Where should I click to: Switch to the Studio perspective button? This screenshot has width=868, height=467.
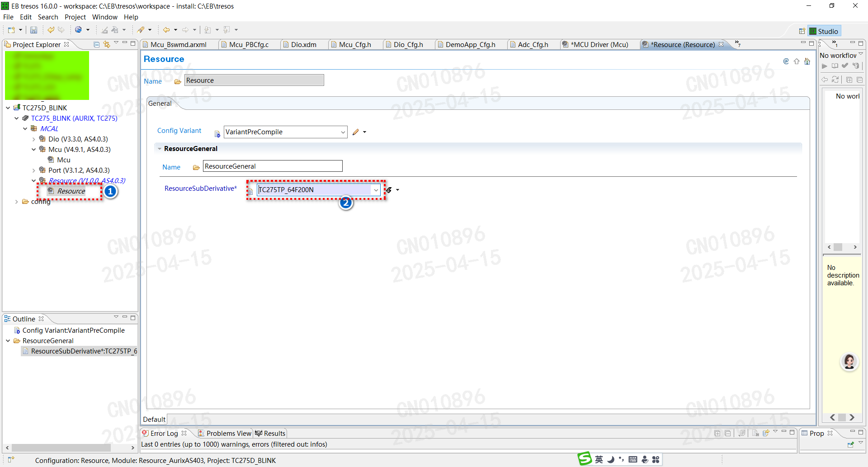824,31
